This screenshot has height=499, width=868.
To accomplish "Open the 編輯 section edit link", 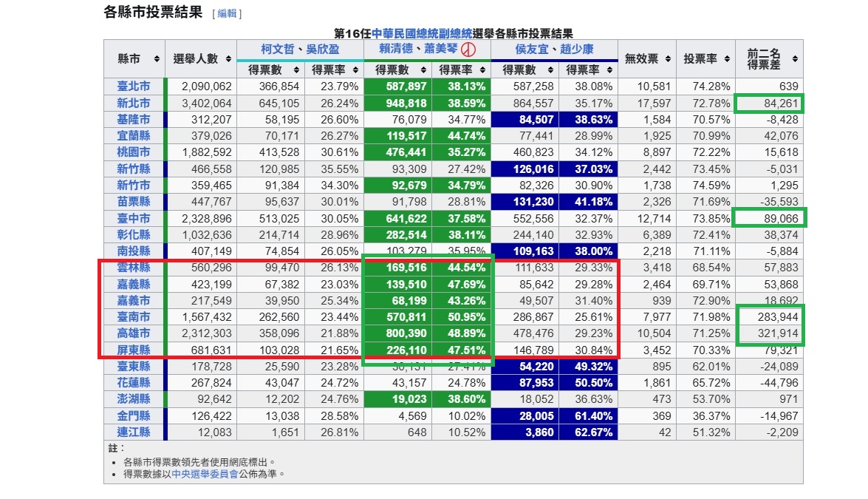I will 227,13.
